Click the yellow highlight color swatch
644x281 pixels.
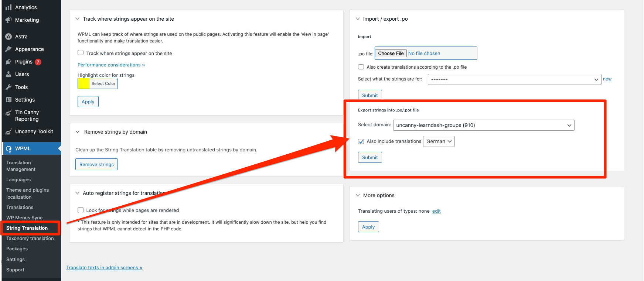point(84,83)
